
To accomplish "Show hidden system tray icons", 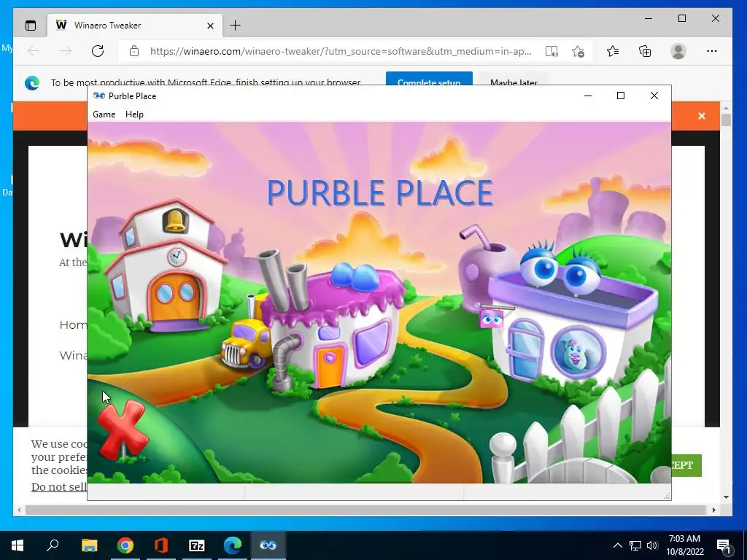I will tap(617, 545).
